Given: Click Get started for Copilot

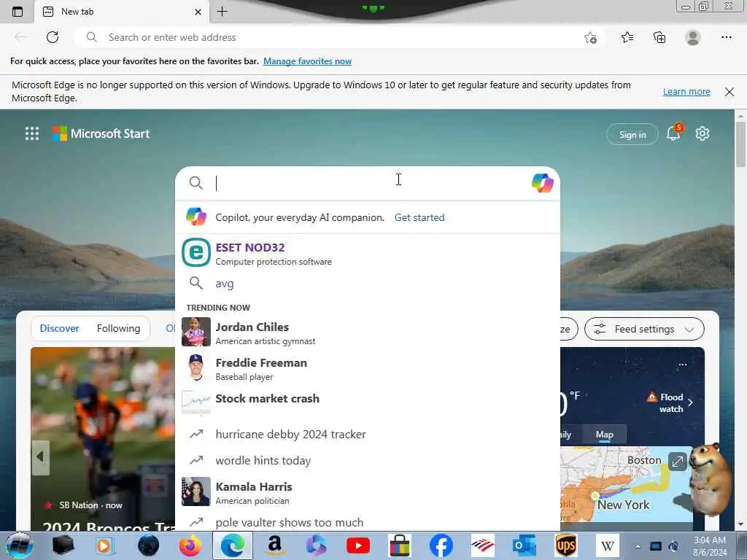Looking at the screenshot, I should coord(419,217).
